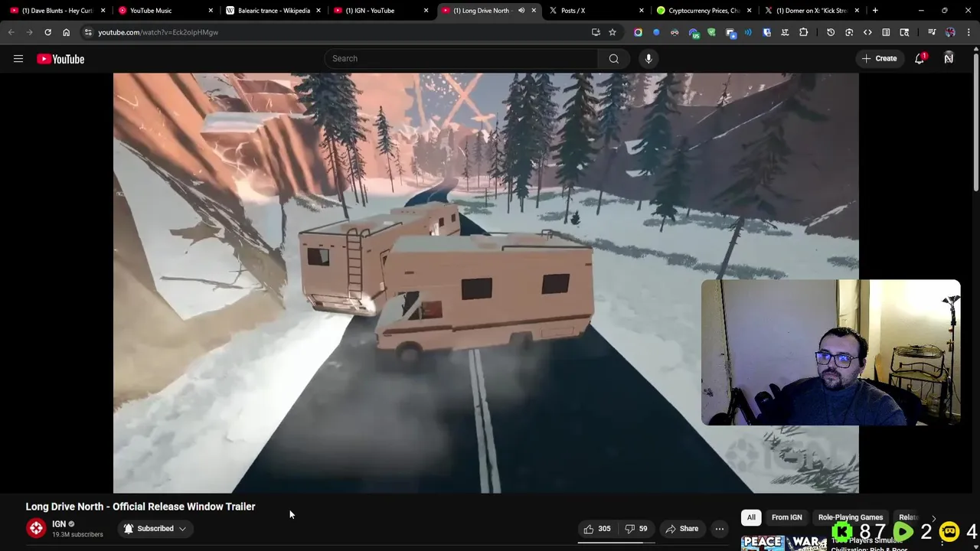Share the video
The height and width of the screenshot is (551, 980).
[x=681, y=529]
